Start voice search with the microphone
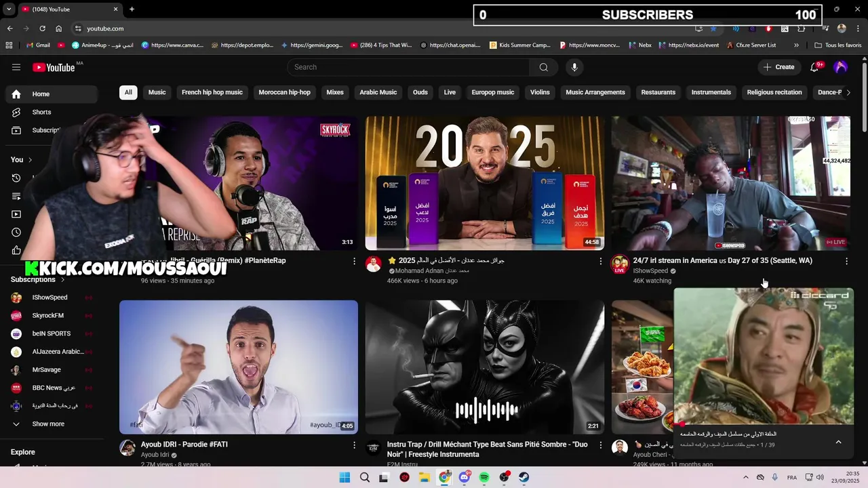This screenshot has width=868, height=488. click(574, 67)
